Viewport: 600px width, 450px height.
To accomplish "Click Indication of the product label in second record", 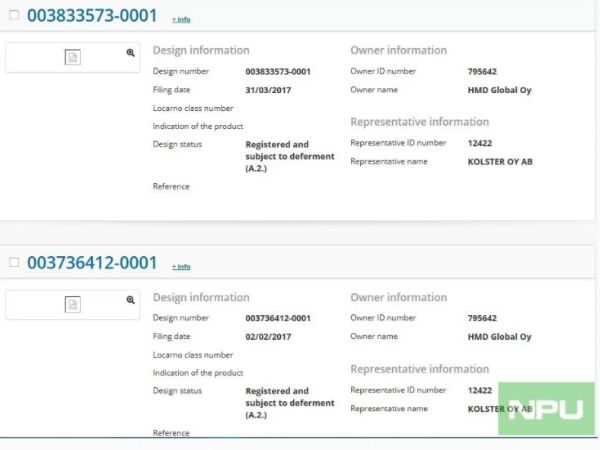I will tap(198, 373).
